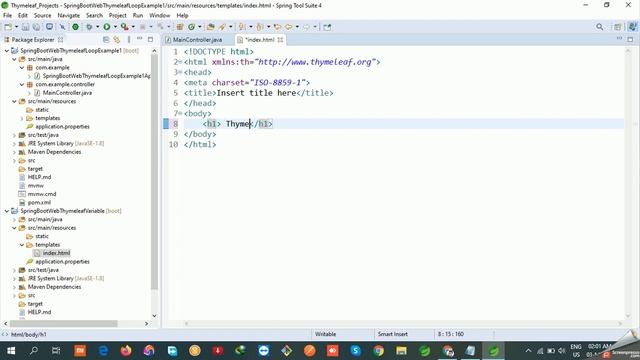This screenshot has width=640, height=360.
Task: Click the green Run toolbar icon
Action: click(x=107, y=27)
